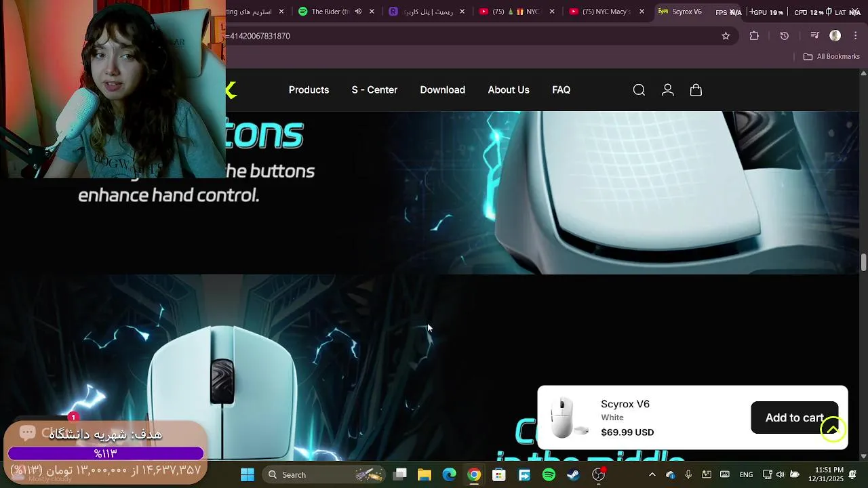Switch to Google Chrome on the taskbar

(474, 474)
